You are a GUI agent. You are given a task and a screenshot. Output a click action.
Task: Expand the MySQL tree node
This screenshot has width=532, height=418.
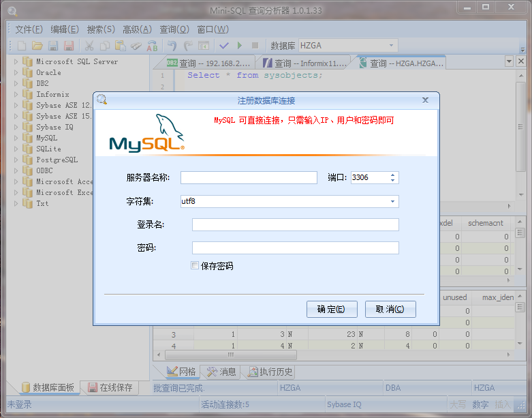click(16, 138)
